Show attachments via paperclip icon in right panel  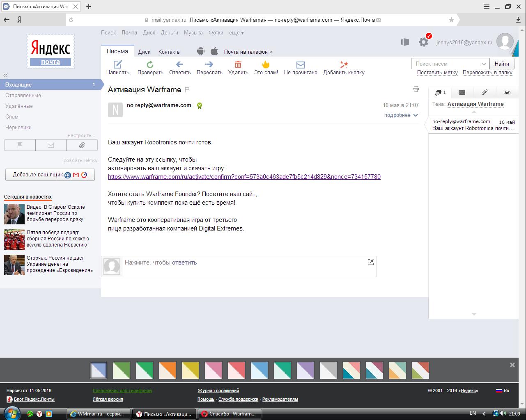pos(485,93)
